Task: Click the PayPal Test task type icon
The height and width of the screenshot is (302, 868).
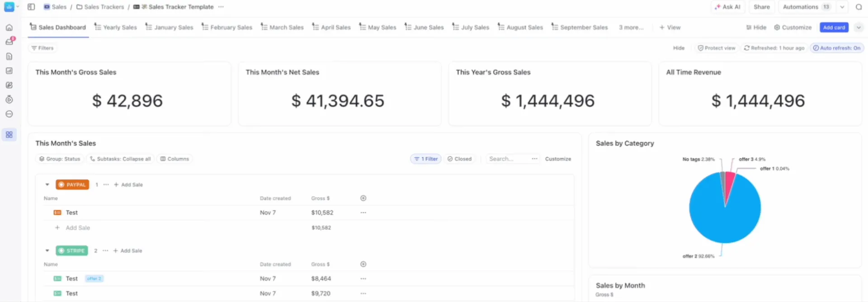Action: click(x=57, y=212)
